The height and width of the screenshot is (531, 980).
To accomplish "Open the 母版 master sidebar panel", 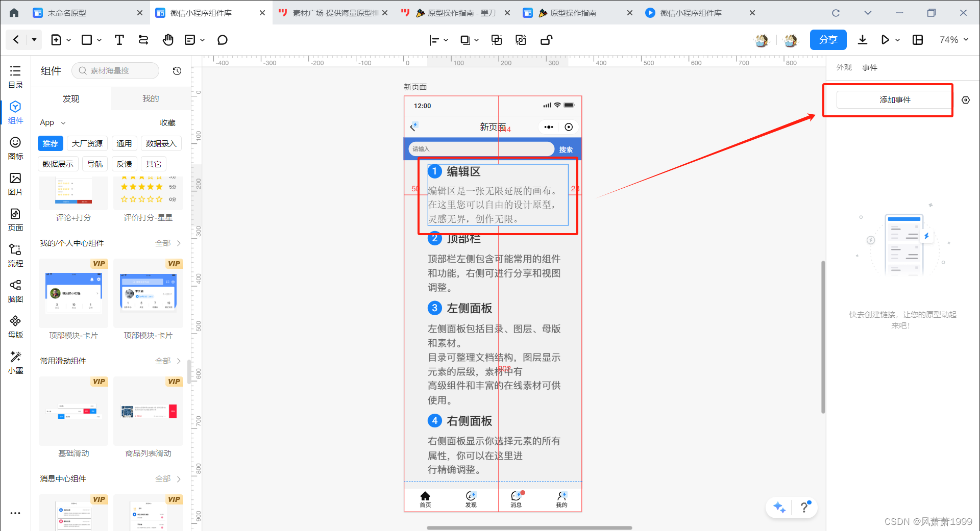I will coord(15,327).
